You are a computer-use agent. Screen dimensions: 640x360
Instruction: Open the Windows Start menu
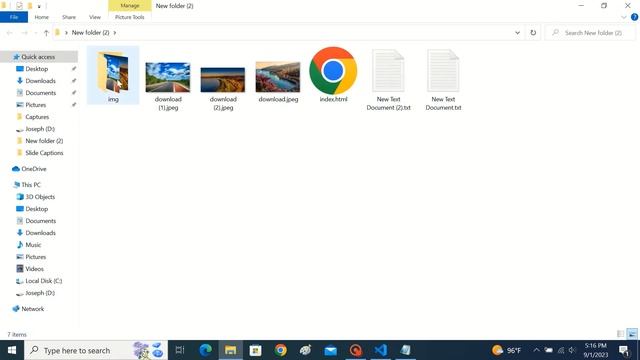tap(12, 350)
